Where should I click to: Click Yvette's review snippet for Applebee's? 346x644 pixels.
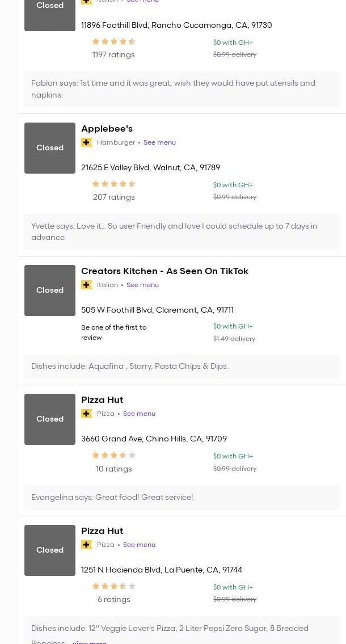174,231
